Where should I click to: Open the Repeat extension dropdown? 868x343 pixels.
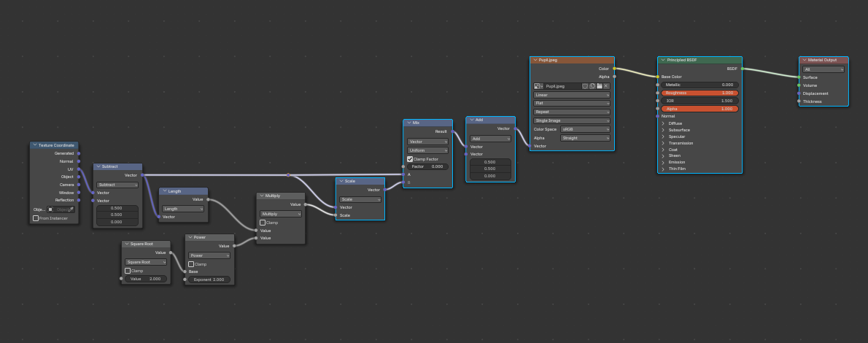pyautogui.click(x=572, y=112)
